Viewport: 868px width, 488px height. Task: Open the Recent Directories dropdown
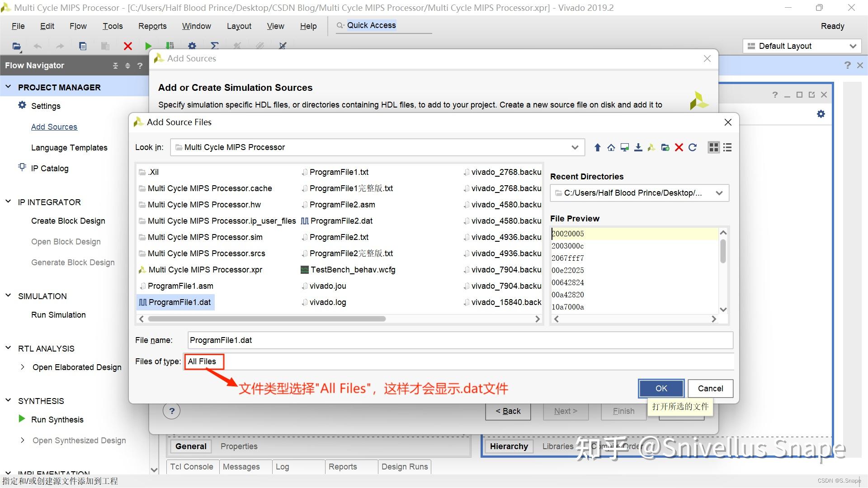(x=719, y=193)
